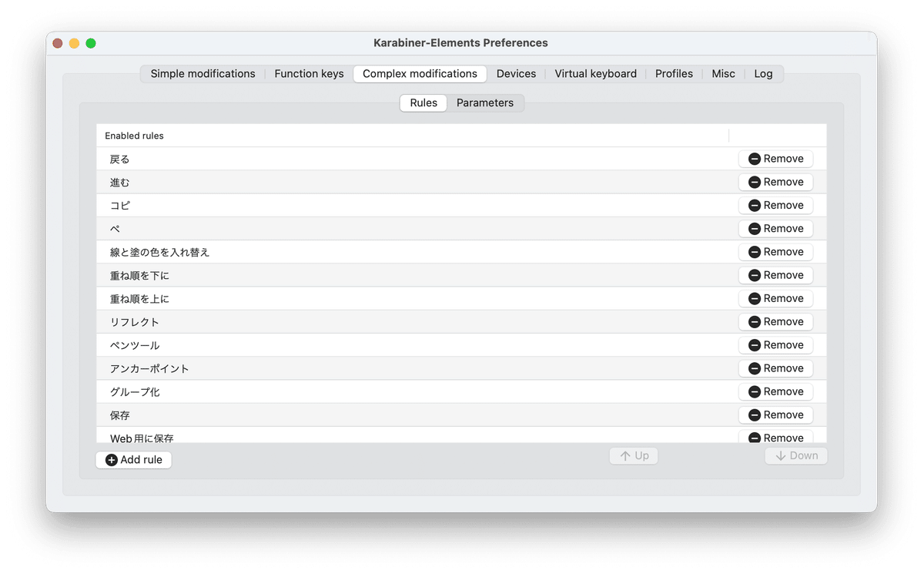
Task: Click the Down button
Action: [x=796, y=456]
